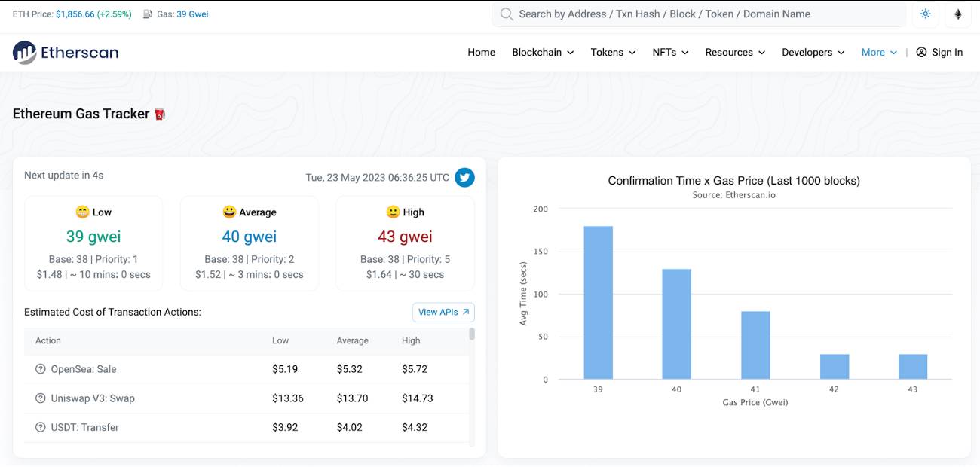The width and height of the screenshot is (980, 467).
Task: Toggle the light/dark theme sun icon
Action: point(926,14)
